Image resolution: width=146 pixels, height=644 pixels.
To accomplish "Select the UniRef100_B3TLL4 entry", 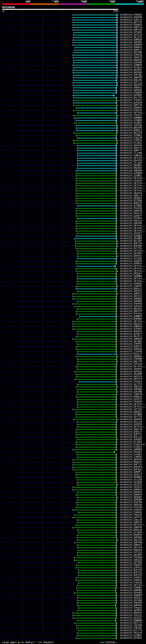I will (131, 82).
